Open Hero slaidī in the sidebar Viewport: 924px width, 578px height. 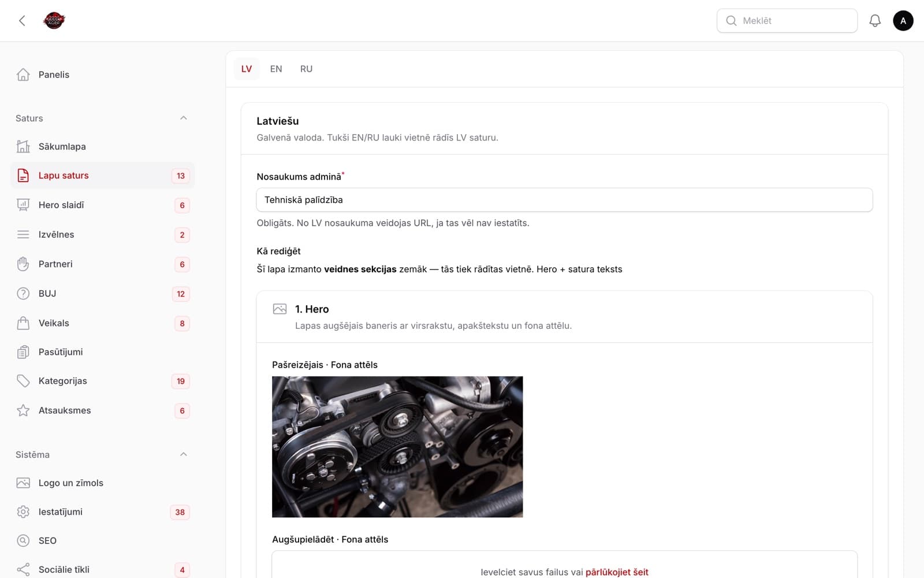103,205
